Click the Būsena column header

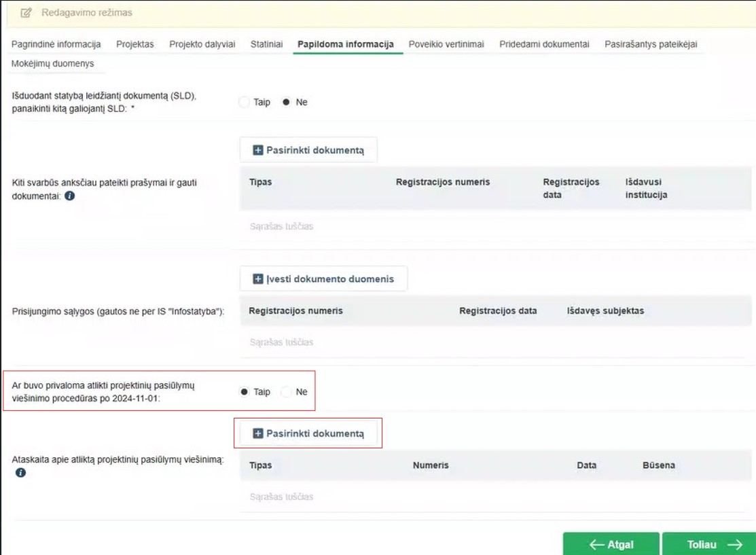(x=659, y=465)
